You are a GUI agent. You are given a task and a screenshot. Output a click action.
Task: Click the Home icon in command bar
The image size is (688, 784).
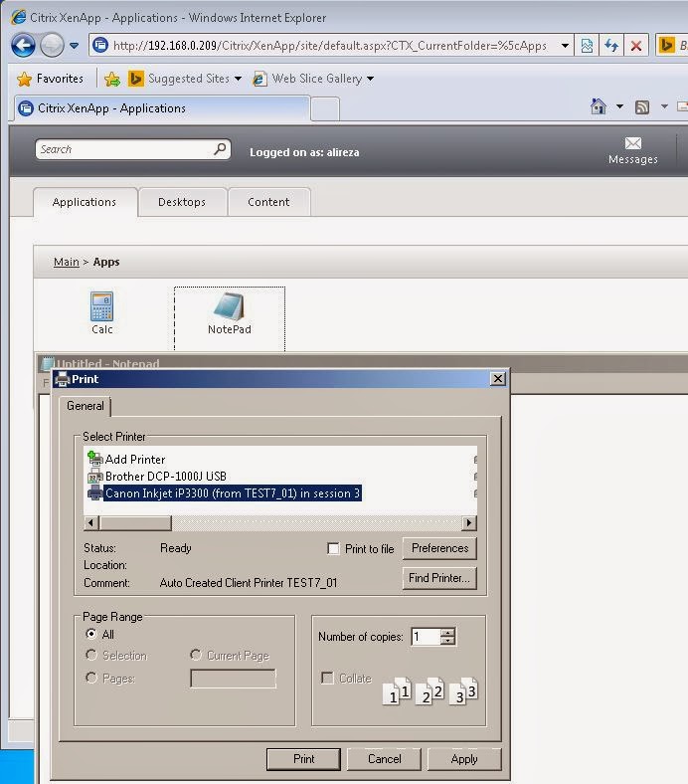point(599,106)
